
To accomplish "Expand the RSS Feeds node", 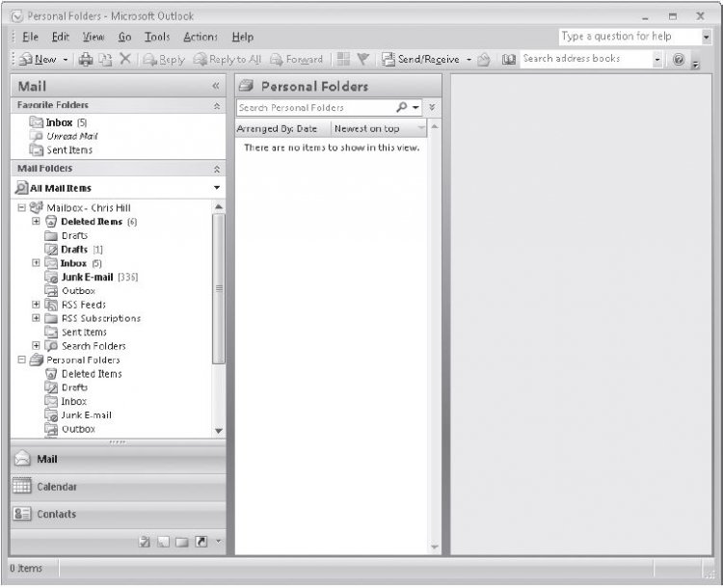I will click(36, 305).
